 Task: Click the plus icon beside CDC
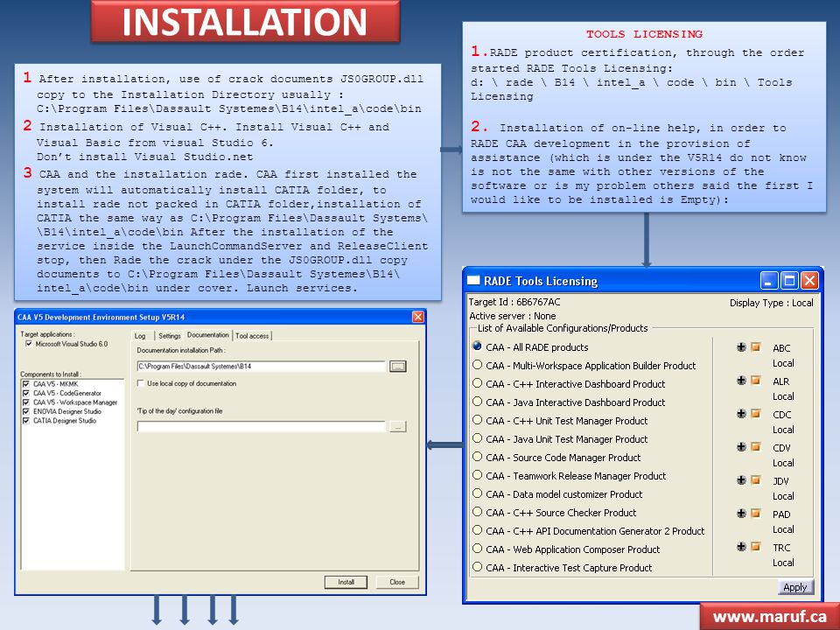click(741, 414)
